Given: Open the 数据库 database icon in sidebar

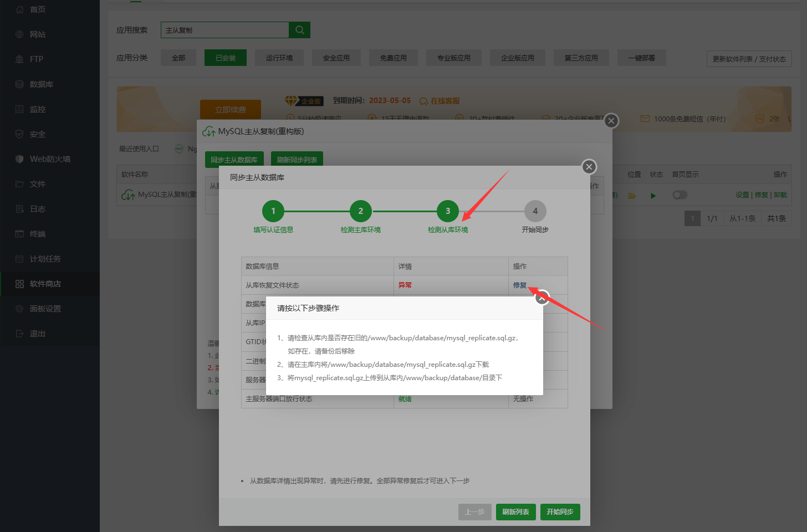Looking at the screenshot, I should (19, 84).
